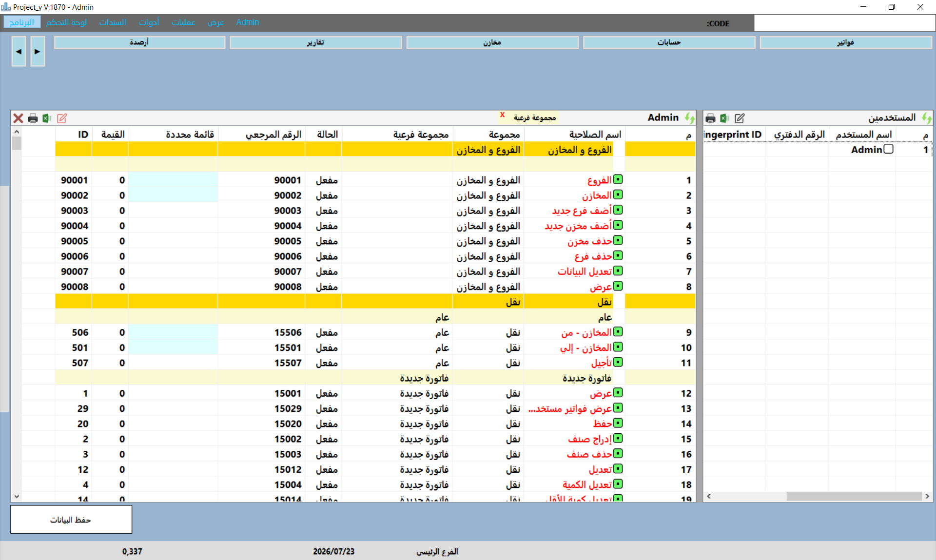Click the حفظ البيانات save button
Viewport: 936px width, 560px height.
click(71, 520)
